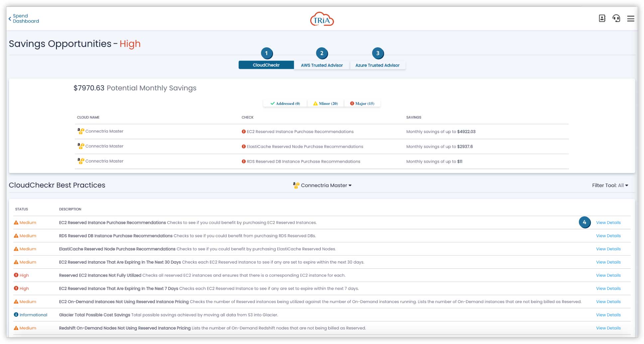
Task: Click the SAVINGS column header
Action: [x=414, y=117]
